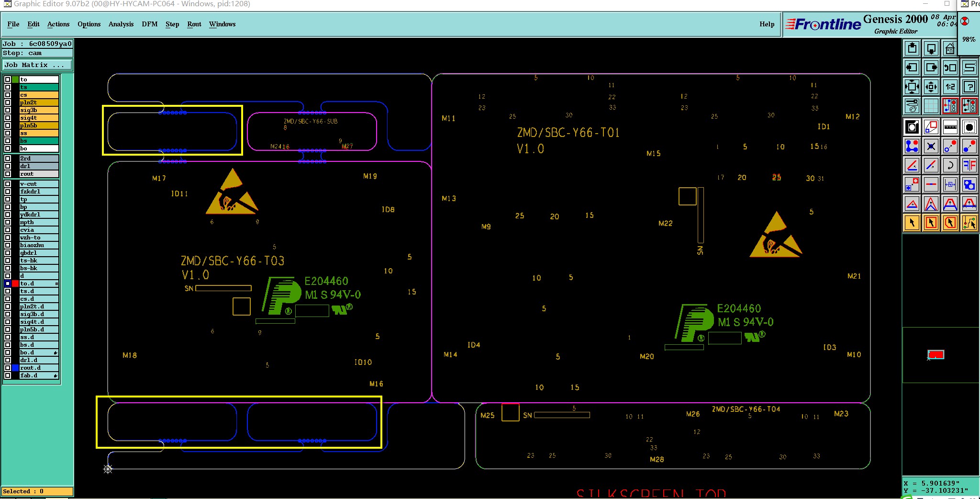Click the Help menu button
Image resolution: width=980 pixels, height=499 pixels.
[x=767, y=24]
